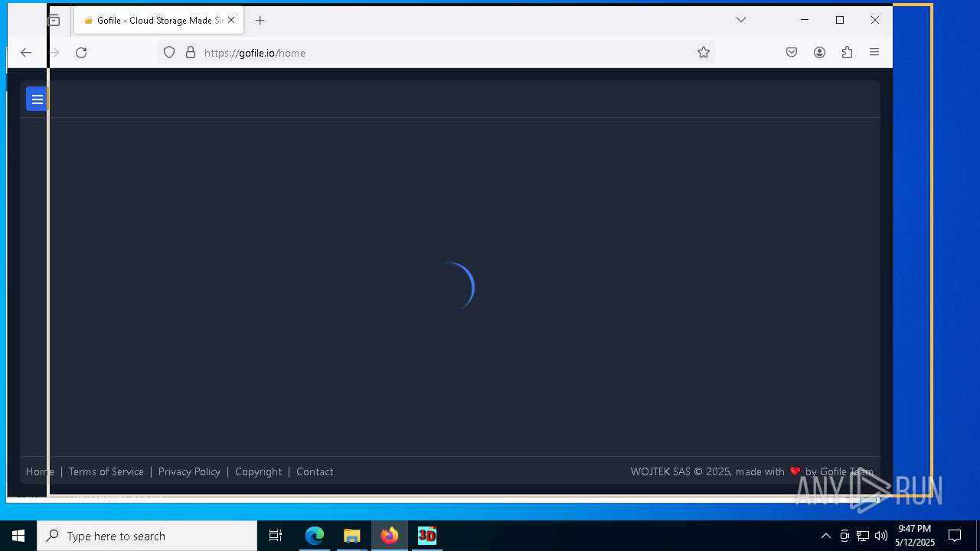Image resolution: width=980 pixels, height=551 pixels.
Task: Bookmark this page with the star
Action: click(704, 53)
